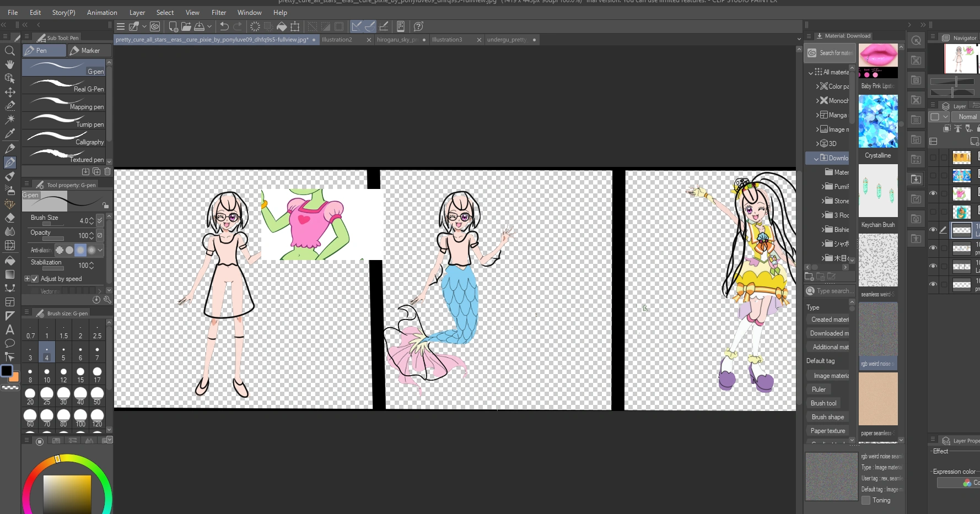
Task: Open the Text tool
Action: click(x=9, y=329)
